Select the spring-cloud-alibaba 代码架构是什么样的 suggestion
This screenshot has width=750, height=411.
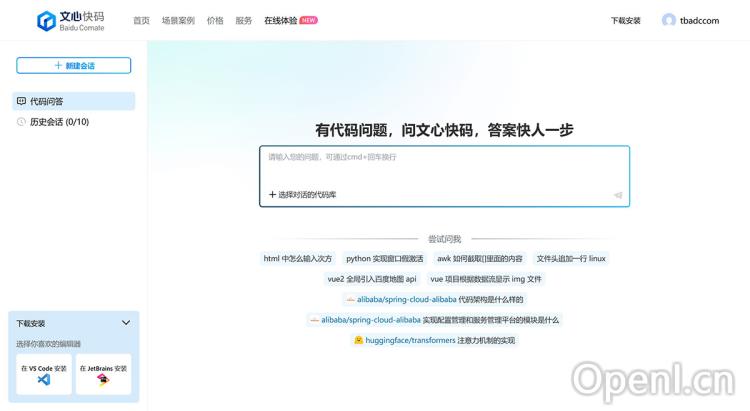tap(435, 300)
